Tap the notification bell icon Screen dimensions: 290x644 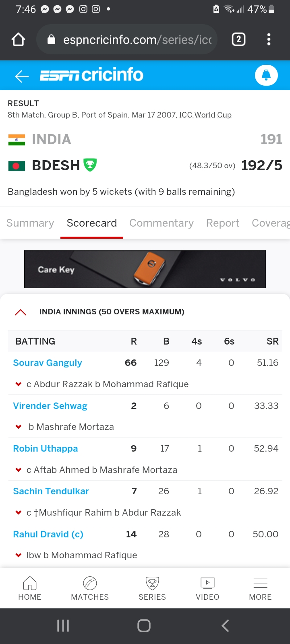[x=266, y=75]
